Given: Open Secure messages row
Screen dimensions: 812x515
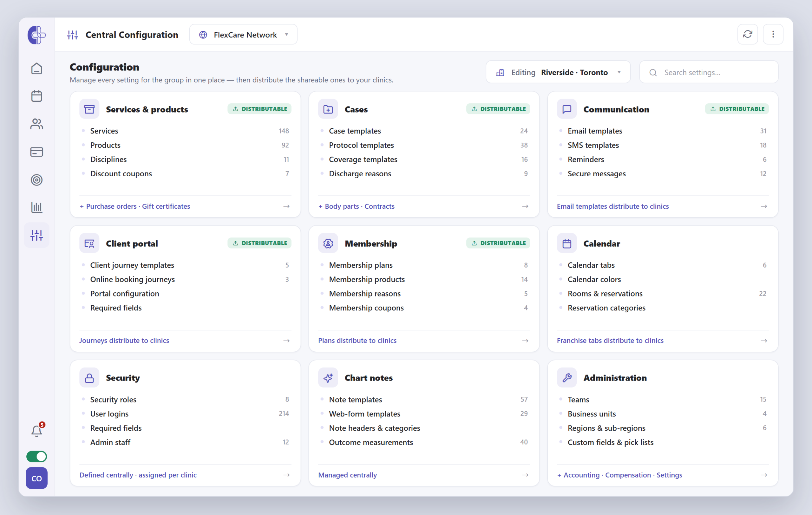Looking at the screenshot, I should (x=663, y=173).
